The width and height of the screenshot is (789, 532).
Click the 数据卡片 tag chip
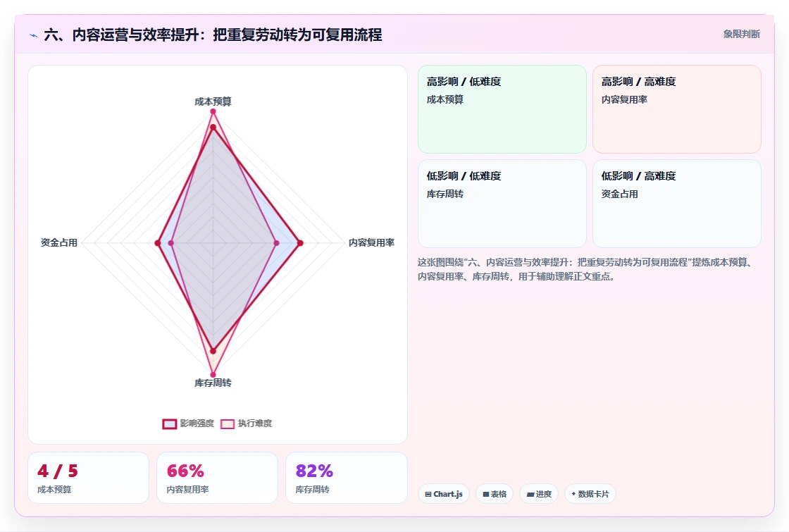590,494
